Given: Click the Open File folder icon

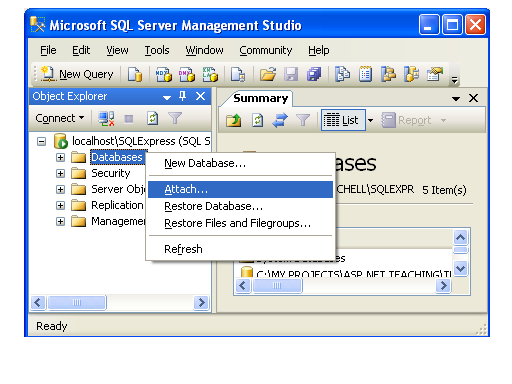Looking at the screenshot, I should click(268, 74).
